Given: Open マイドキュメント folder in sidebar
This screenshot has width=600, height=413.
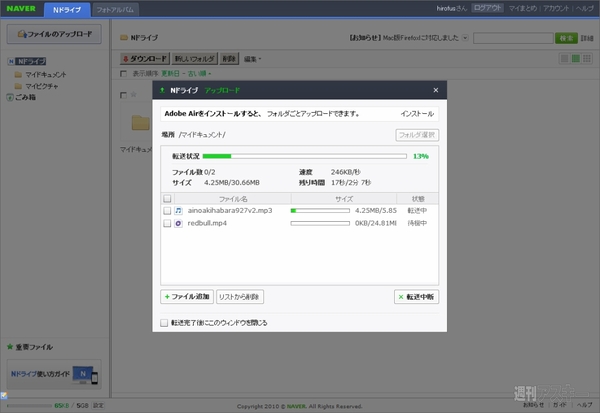Looking at the screenshot, I should pos(46,75).
